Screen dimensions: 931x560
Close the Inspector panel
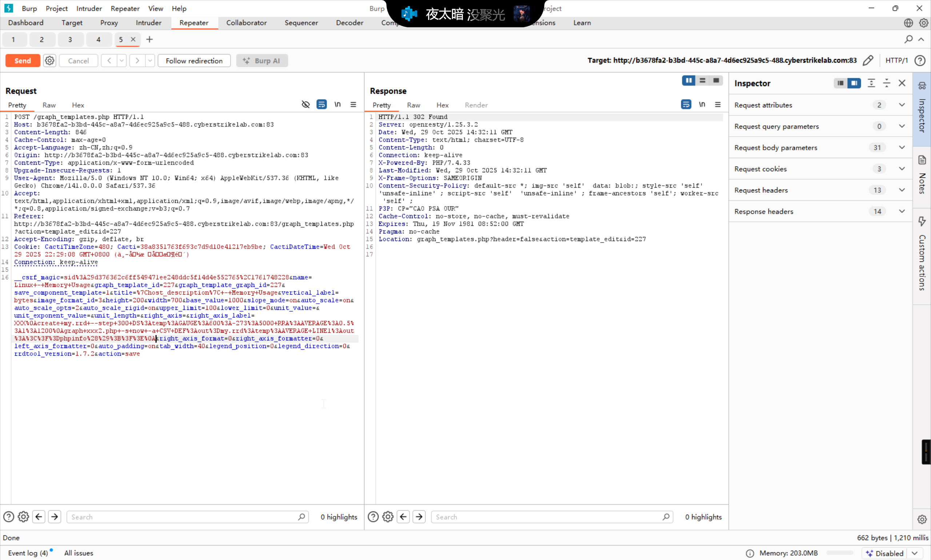[x=902, y=83]
